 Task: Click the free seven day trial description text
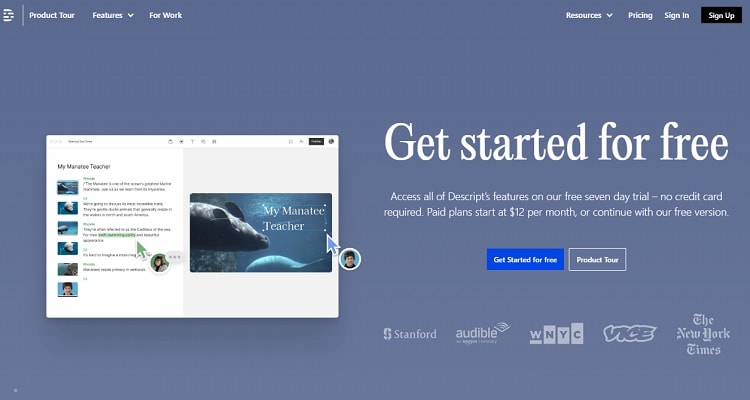pos(556,204)
